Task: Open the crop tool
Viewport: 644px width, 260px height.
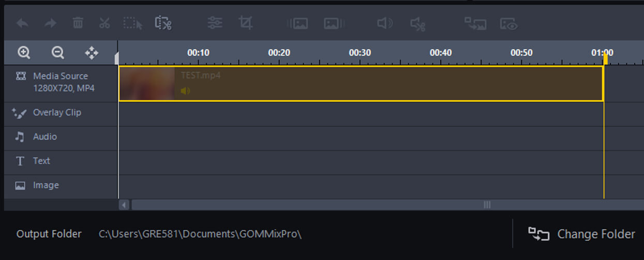Action: pos(245,23)
